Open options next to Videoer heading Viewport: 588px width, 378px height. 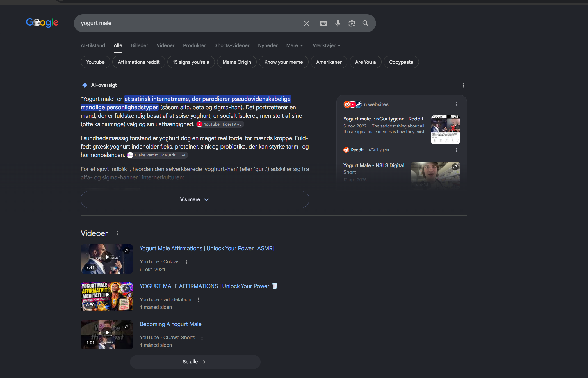pos(117,233)
